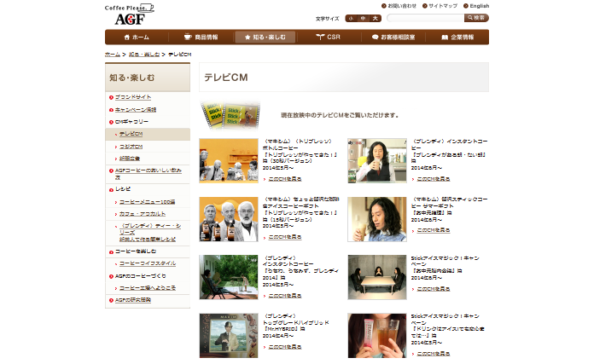View CM link for トリプレッソ 30秒バージョン
Image resolution: width=594 pixels, height=364 pixels.
click(x=285, y=179)
